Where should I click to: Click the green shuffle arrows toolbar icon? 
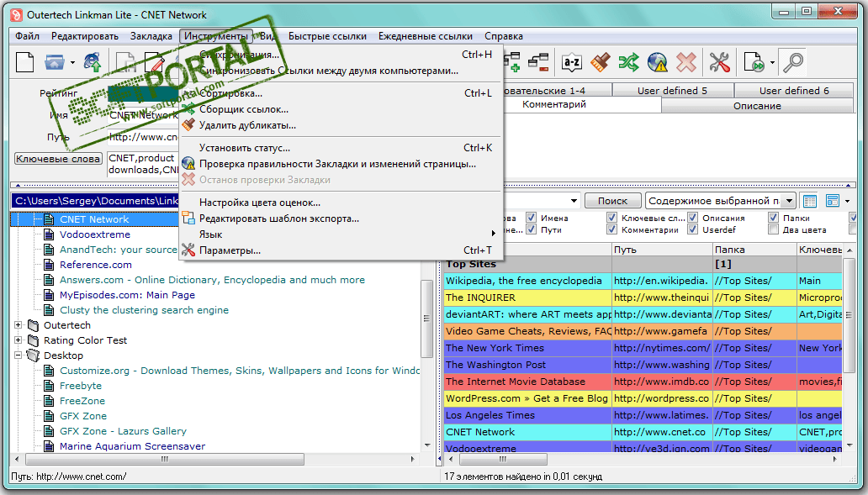point(629,62)
